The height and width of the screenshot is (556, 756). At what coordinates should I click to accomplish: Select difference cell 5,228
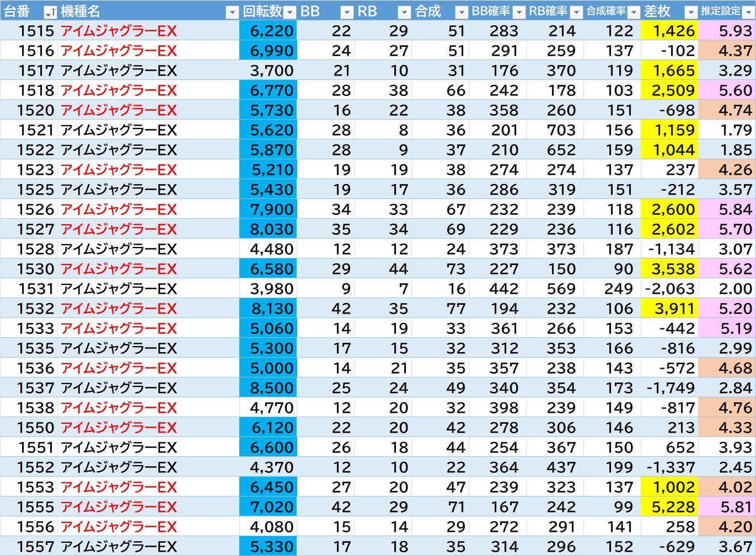tap(669, 507)
